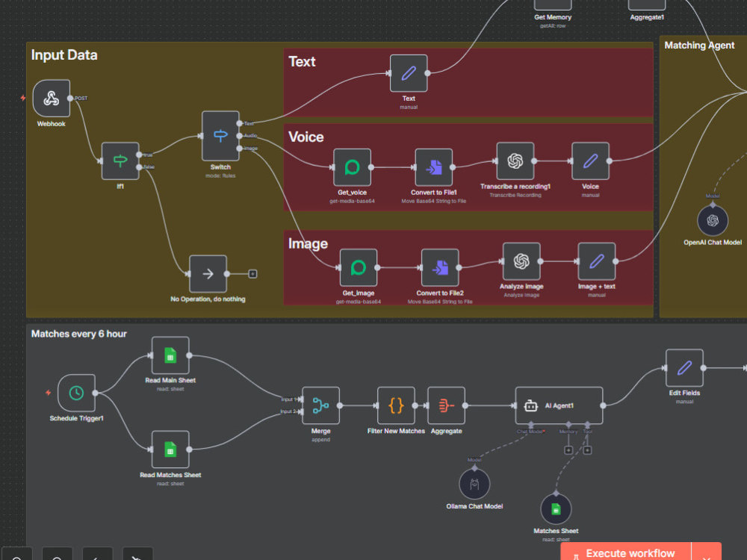
Task: Open Convert to File1 node
Action: click(433, 167)
